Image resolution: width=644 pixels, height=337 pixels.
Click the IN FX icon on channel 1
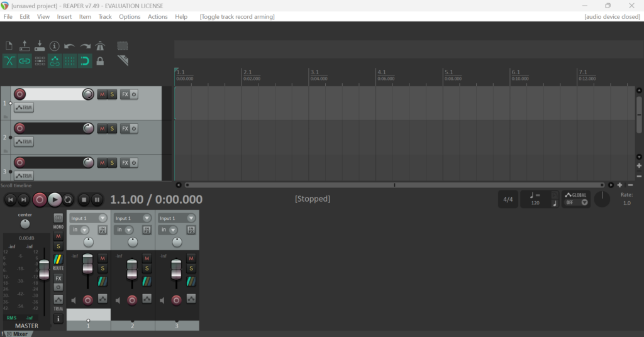coord(103,230)
